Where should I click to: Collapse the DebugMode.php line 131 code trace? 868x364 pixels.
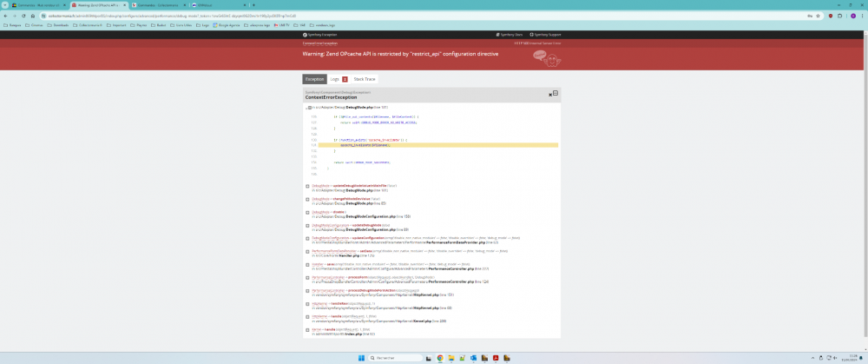coord(310,107)
